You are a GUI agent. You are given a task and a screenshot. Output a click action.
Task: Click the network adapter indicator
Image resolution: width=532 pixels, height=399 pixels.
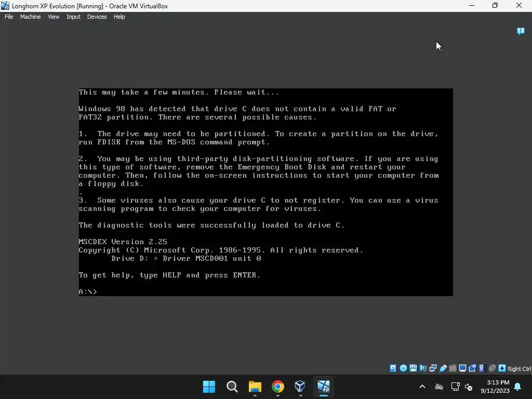433,368
